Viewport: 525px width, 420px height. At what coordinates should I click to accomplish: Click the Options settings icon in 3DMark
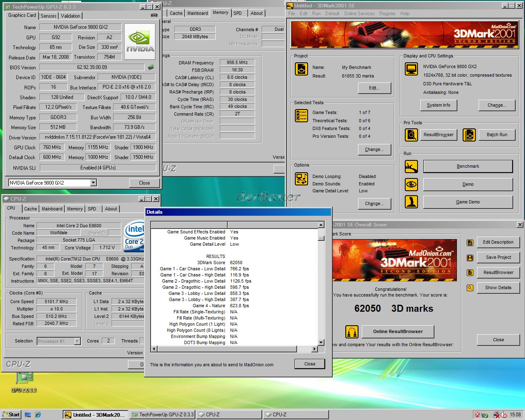pos(301,179)
